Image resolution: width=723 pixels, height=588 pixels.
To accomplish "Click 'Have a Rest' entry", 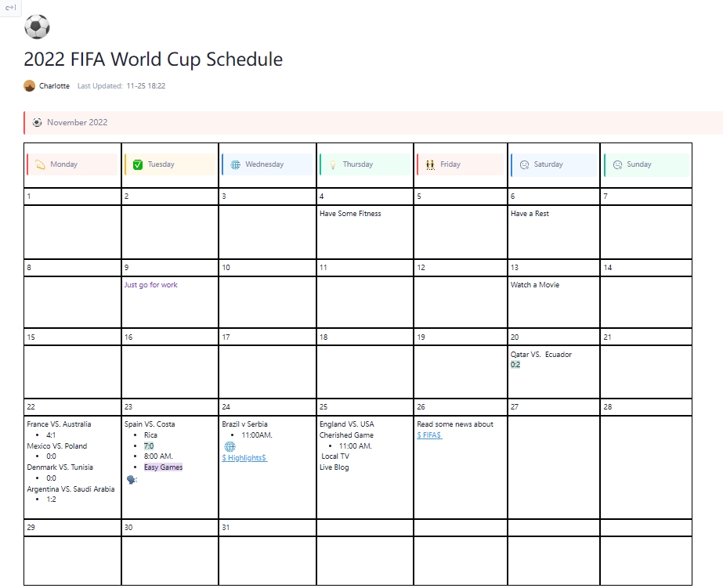I will click(x=530, y=214).
